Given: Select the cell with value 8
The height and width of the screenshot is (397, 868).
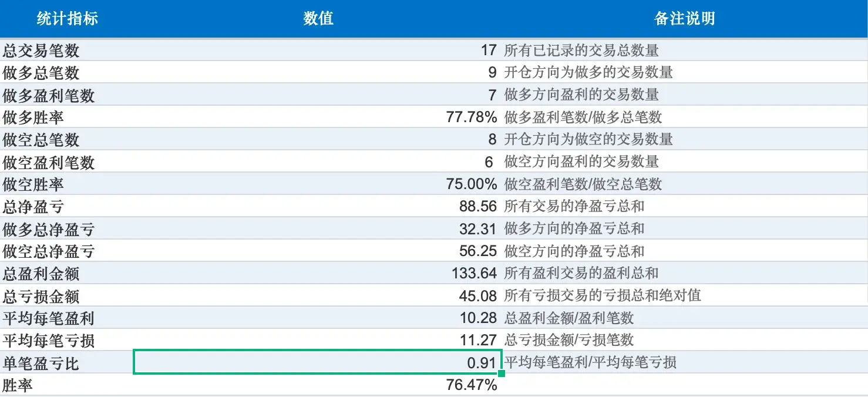Looking at the screenshot, I should coord(318,140).
